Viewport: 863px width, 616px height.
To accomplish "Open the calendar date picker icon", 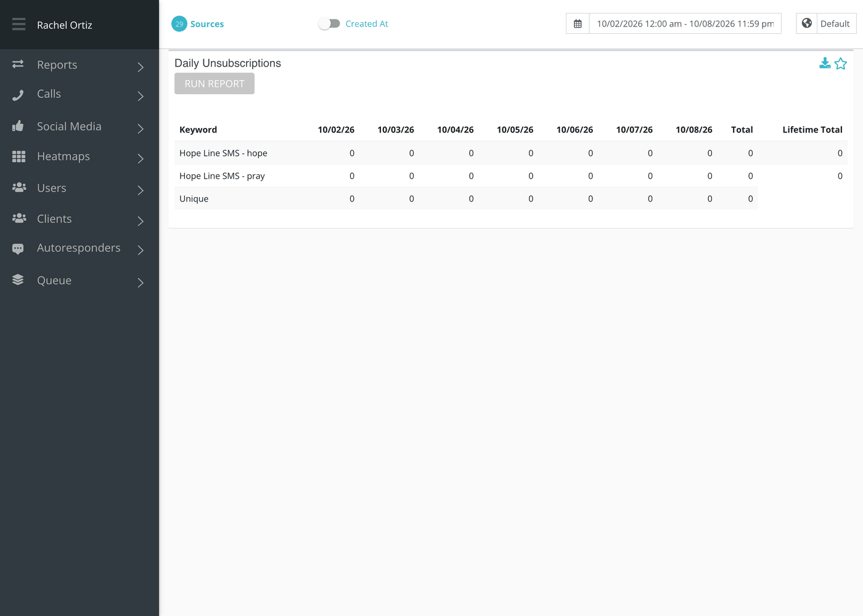I will point(578,23).
